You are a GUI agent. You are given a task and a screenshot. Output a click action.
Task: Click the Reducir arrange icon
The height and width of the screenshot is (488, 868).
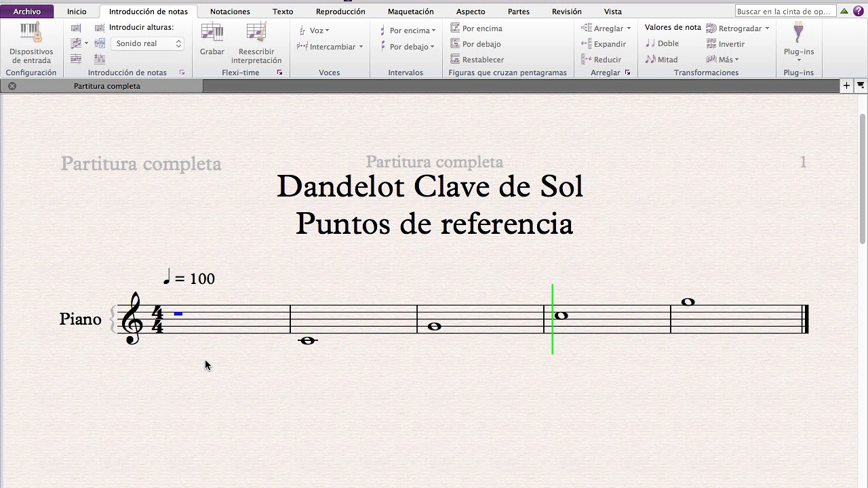587,60
